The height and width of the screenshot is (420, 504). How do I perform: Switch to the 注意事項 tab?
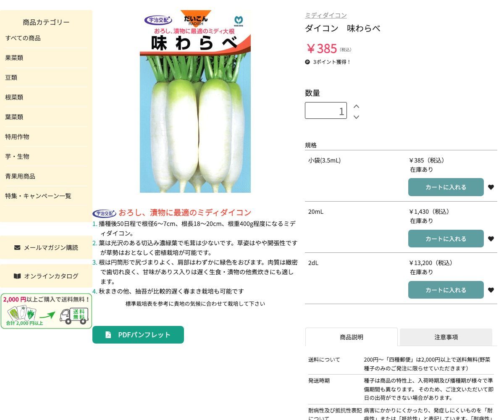pyautogui.click(x=446, y=337)
